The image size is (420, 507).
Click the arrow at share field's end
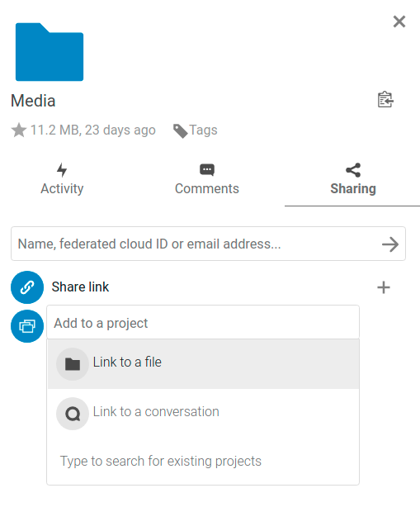click(x=390, y=244)
